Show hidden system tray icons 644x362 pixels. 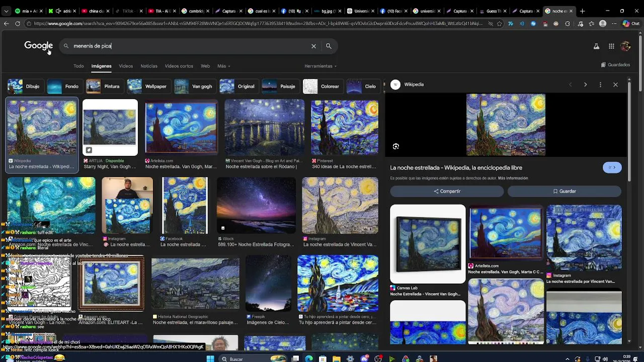coord(568,358)
